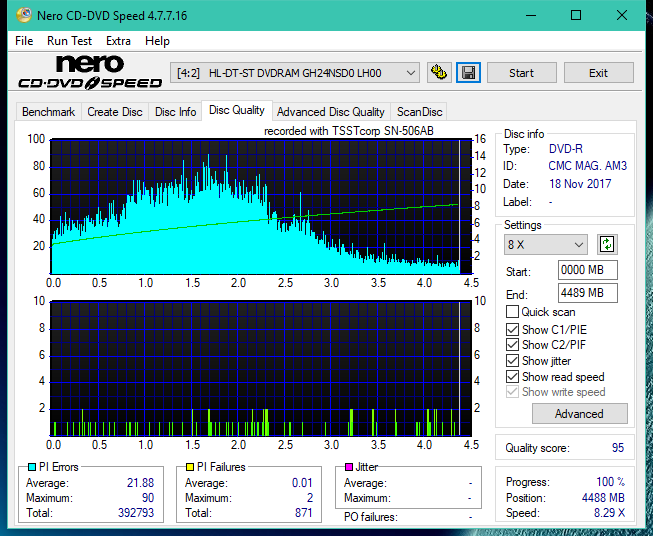Viewport: 653px width, 536px height.
Task: Select the Disc Quality tab
Action: click(x=237, y=110)
